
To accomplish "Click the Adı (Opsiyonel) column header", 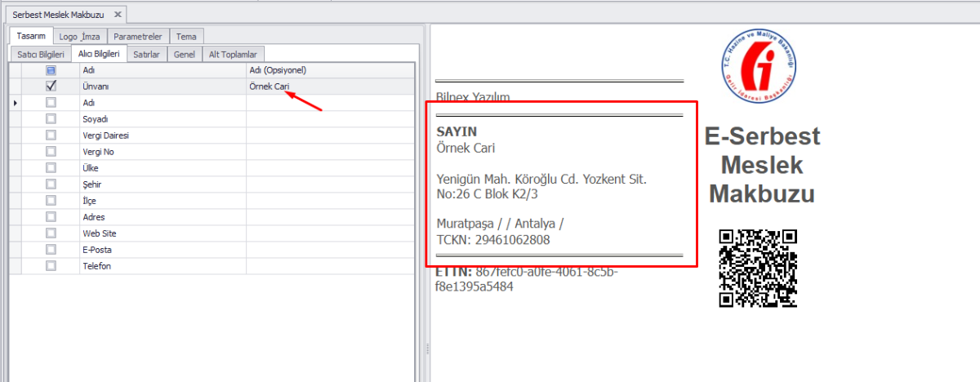I will click(x=327, y=71).
